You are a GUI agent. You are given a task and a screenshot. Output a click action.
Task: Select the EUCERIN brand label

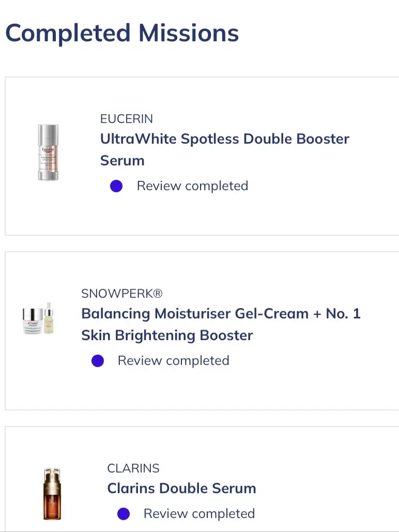[127, 119]
